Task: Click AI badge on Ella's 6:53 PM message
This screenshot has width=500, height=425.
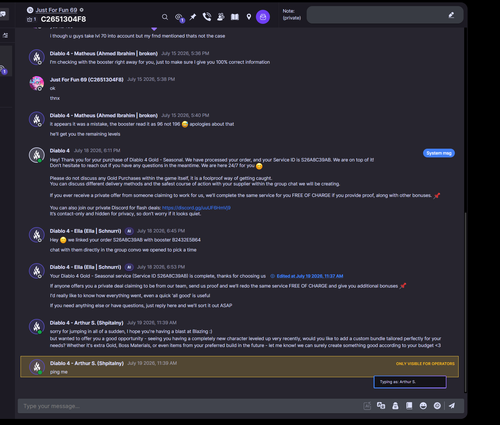Action: point(129,267)
